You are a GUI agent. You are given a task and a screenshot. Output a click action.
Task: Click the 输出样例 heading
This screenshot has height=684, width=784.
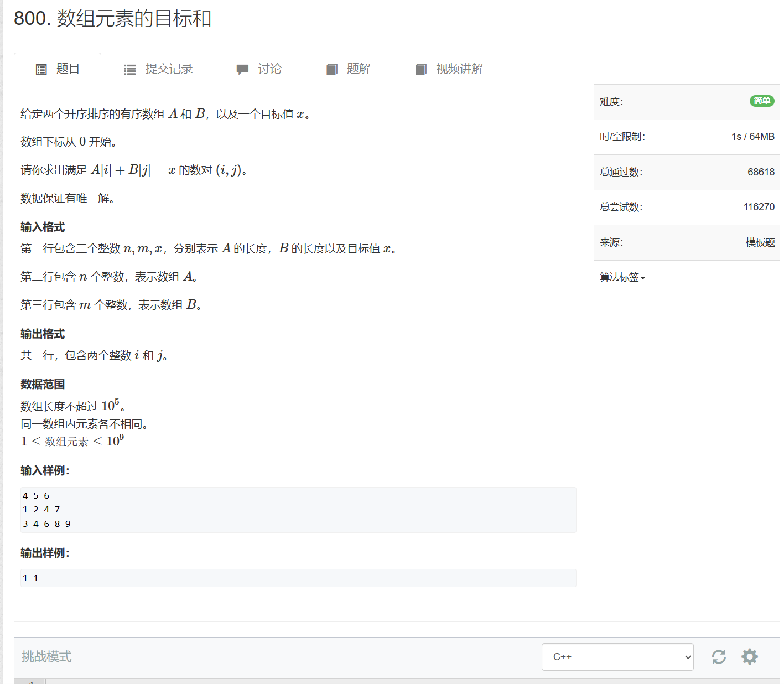pos(45,553)
